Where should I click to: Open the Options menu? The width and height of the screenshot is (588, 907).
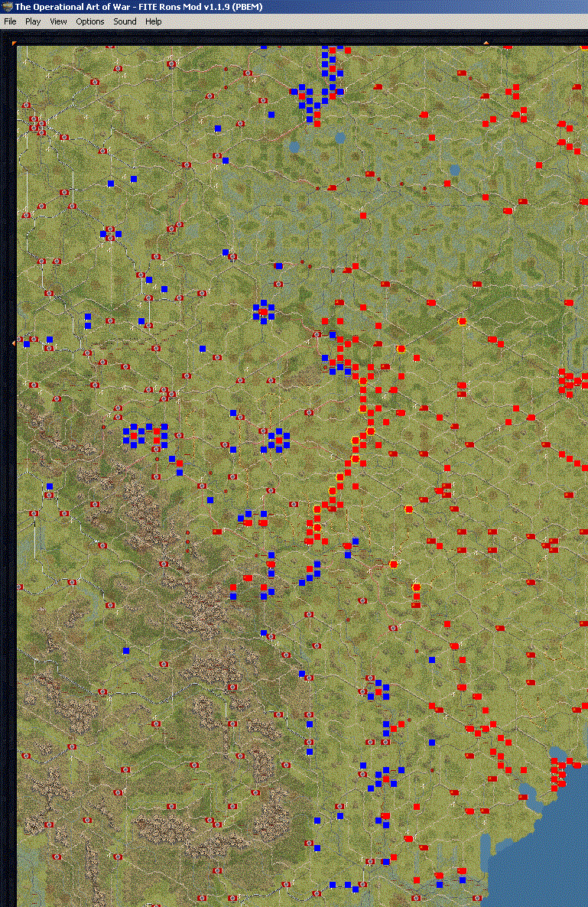point(90,21)
